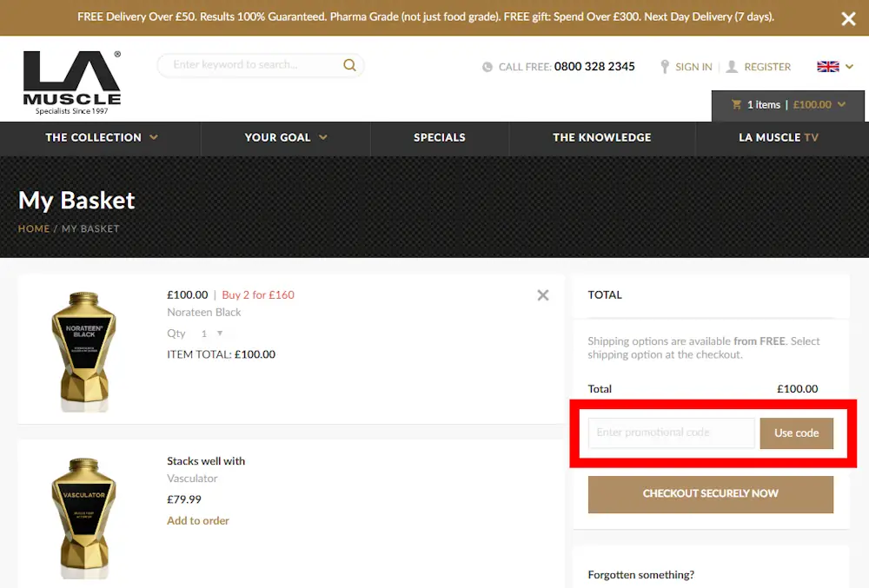The image size is (869, 588).
Task: Click the Forgotten something? heading
Action: click(x=640, y=575)
